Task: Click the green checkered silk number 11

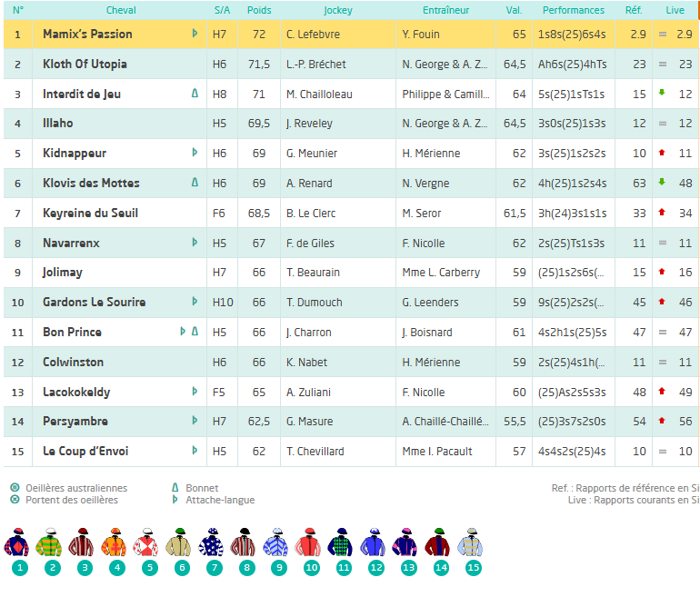Action: (343, 543)
